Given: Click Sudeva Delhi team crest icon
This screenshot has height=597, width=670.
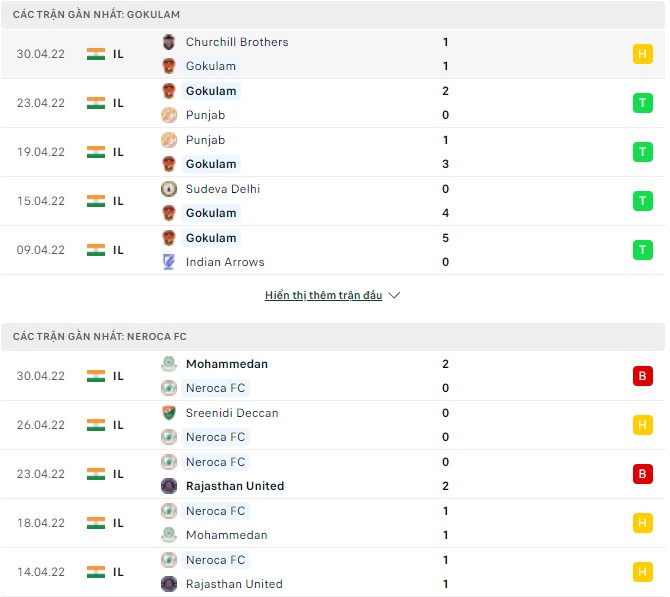Looking at the screenshot, I should tap(168, 189).
